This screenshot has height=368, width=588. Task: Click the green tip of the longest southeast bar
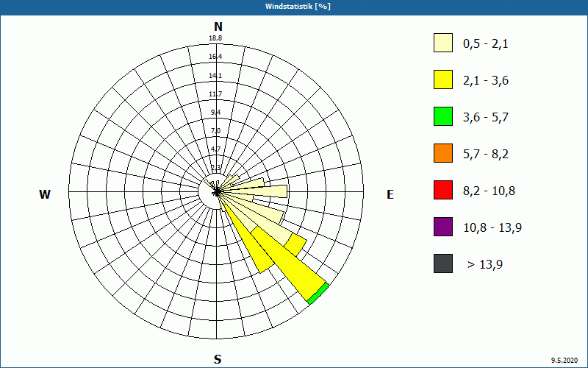click(318, 294)
